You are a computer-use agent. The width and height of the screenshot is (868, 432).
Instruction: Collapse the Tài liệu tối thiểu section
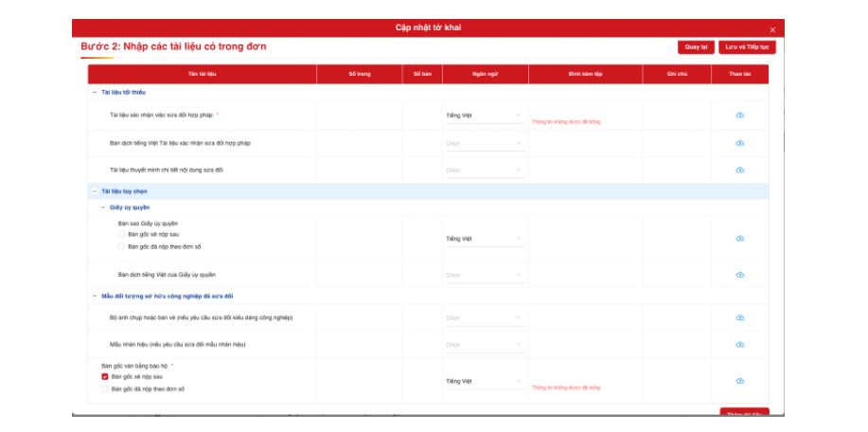[94, 93]
